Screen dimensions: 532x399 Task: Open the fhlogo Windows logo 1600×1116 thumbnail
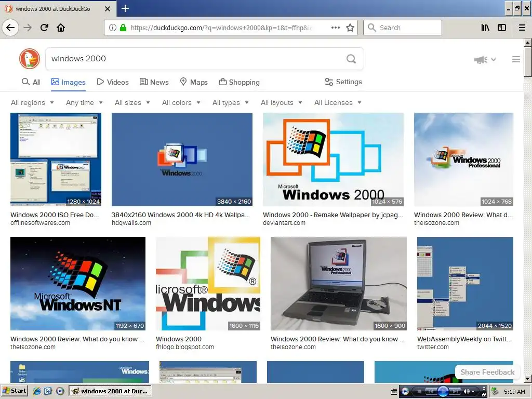pyautogui.click(x=208, y=284)
